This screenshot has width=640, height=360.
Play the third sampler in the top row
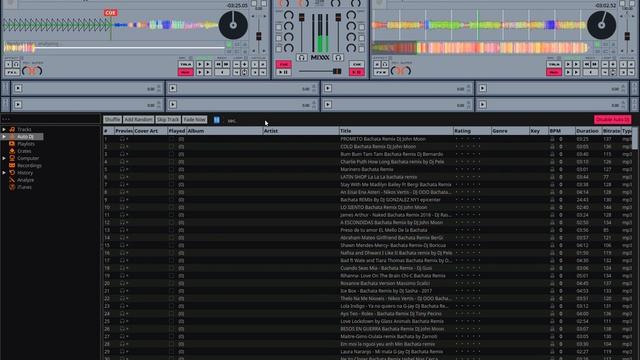tap(328, 88)
